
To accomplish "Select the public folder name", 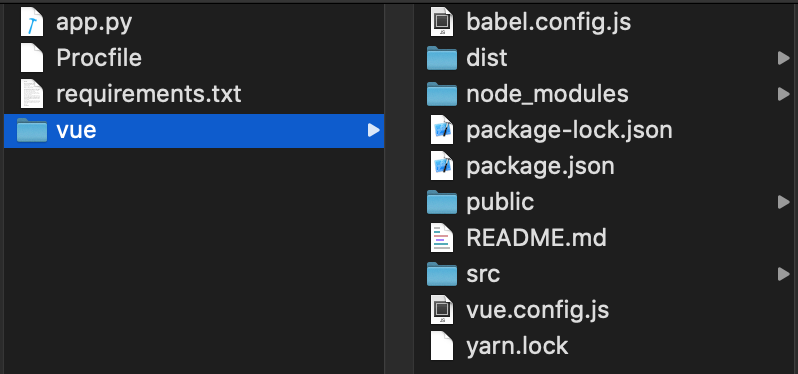I will (500, 203).
